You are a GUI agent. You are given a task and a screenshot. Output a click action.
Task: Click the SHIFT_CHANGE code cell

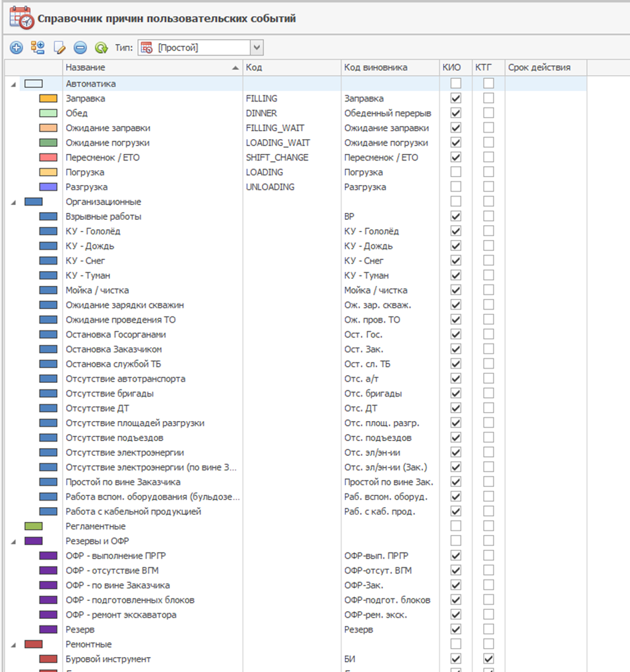pyautogui.click(x=277, y=157)
